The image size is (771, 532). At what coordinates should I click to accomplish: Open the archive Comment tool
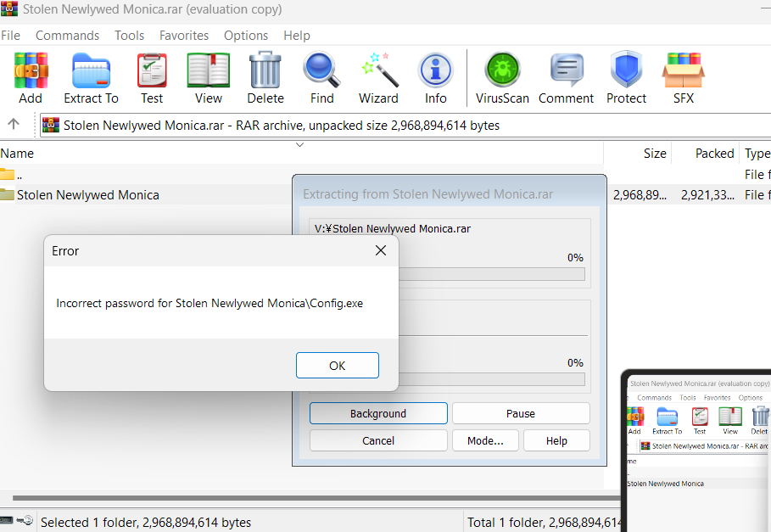click(x=567, y=70)
